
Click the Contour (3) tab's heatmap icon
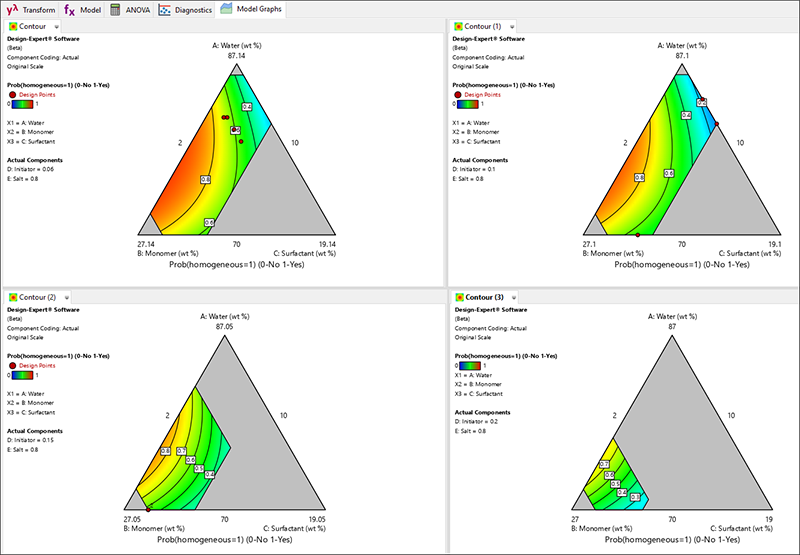pos(459,298)
